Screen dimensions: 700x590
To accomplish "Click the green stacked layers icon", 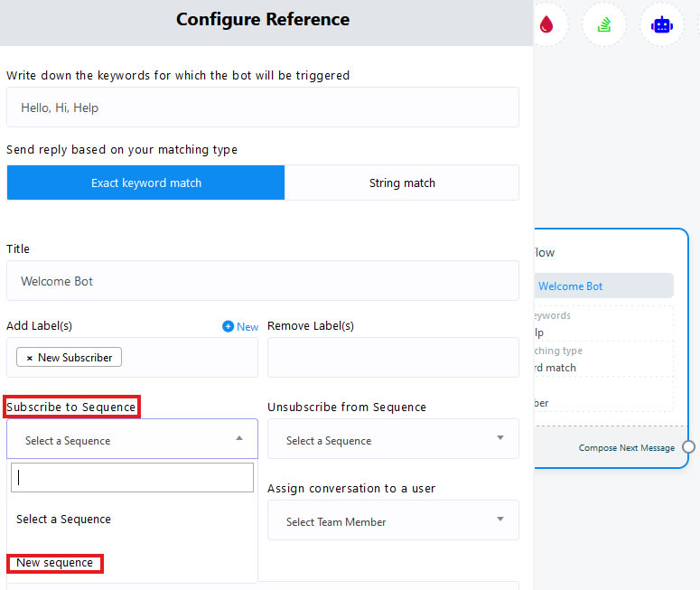I will [604, 24].
